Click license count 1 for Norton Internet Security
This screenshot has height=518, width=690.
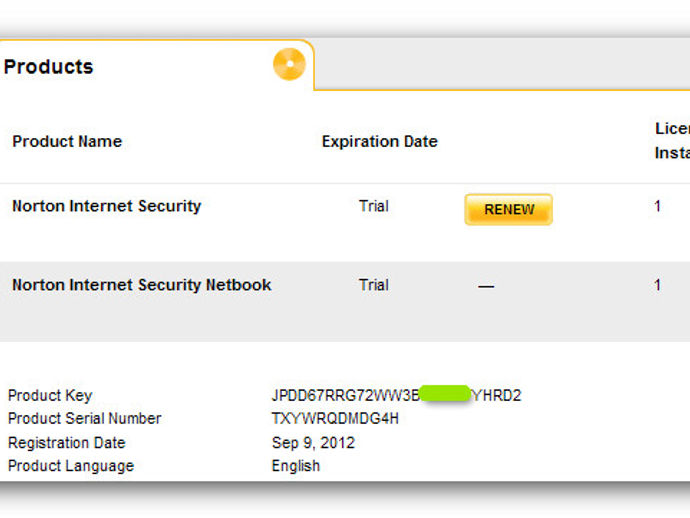pos(657,206)
